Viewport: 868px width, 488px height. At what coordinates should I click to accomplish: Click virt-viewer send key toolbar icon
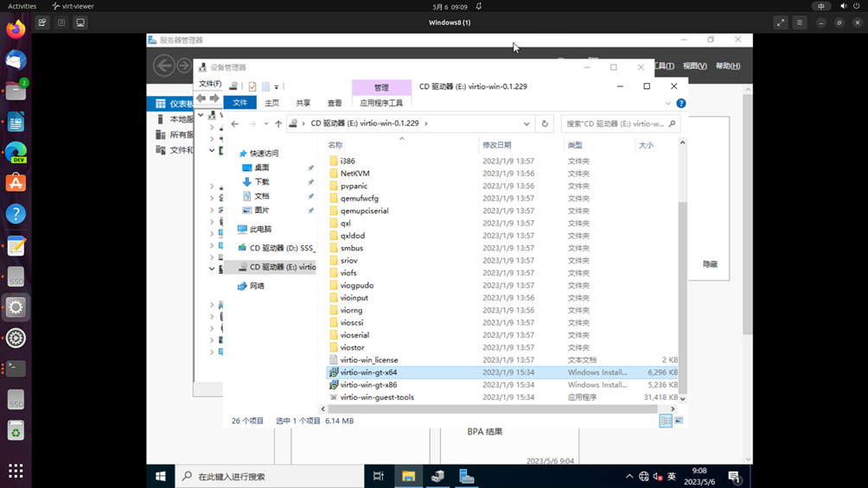[42, 22]
